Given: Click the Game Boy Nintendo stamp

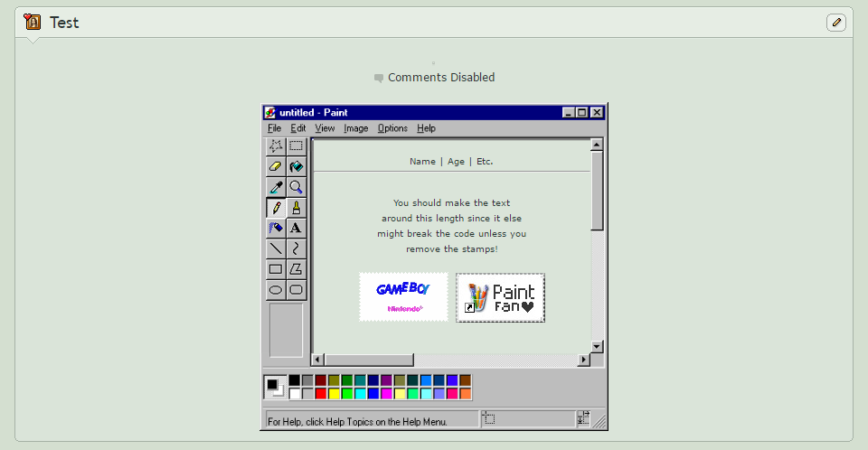Looking at the screenshot, I should coord(403,297).
